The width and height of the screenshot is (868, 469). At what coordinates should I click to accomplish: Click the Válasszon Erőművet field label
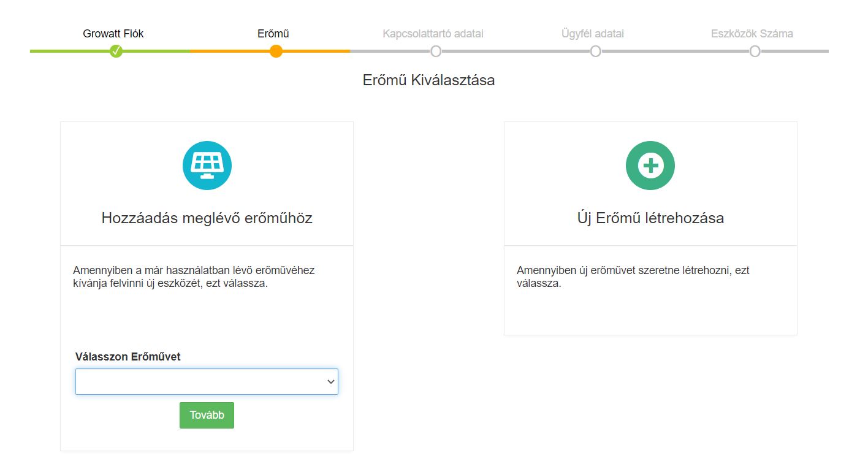[128, 357]
